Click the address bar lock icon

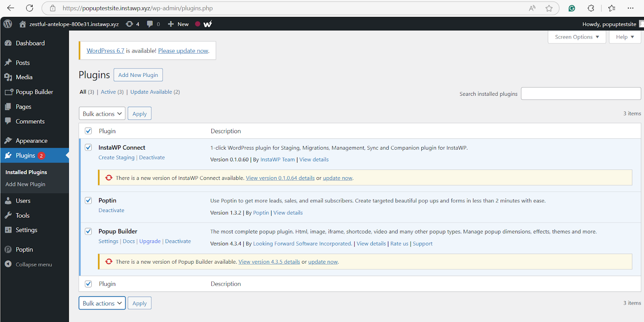53,8
